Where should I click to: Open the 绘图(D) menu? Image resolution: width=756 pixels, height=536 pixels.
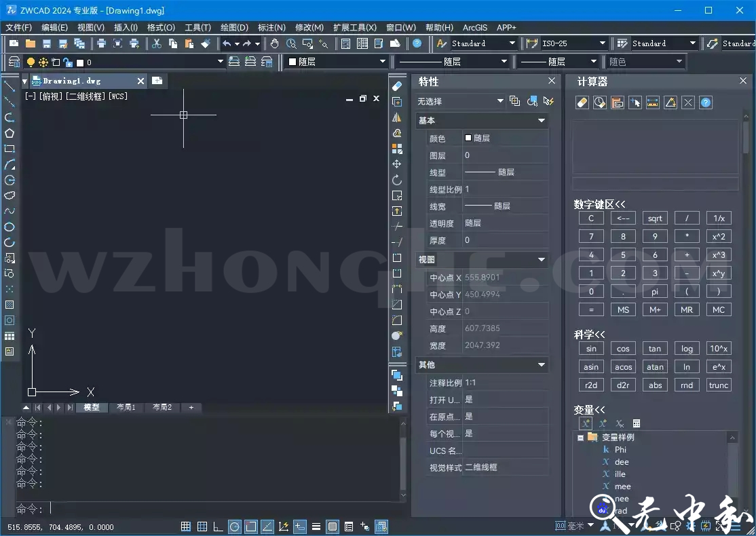tap(234, 28)
